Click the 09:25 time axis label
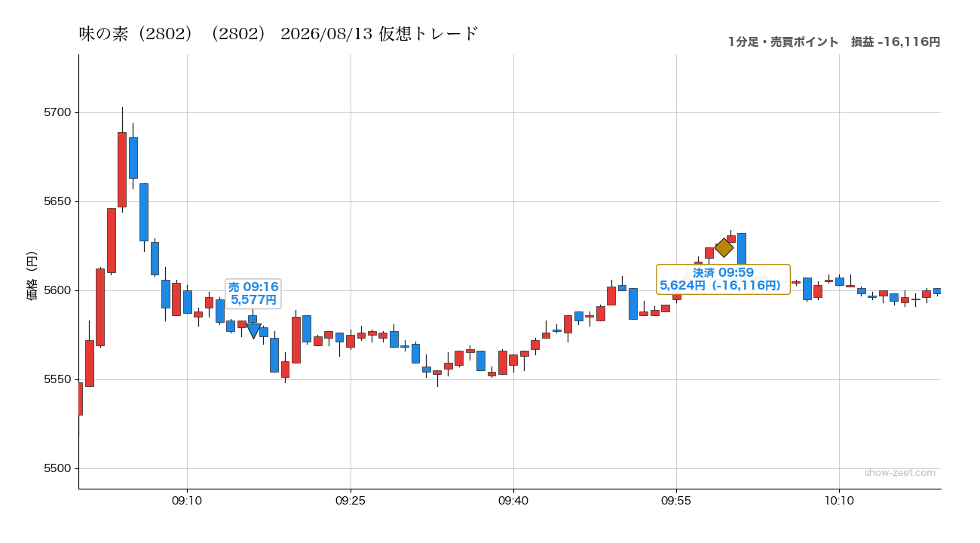This screenshot has width=980, height=543. [x=351, y=501]
